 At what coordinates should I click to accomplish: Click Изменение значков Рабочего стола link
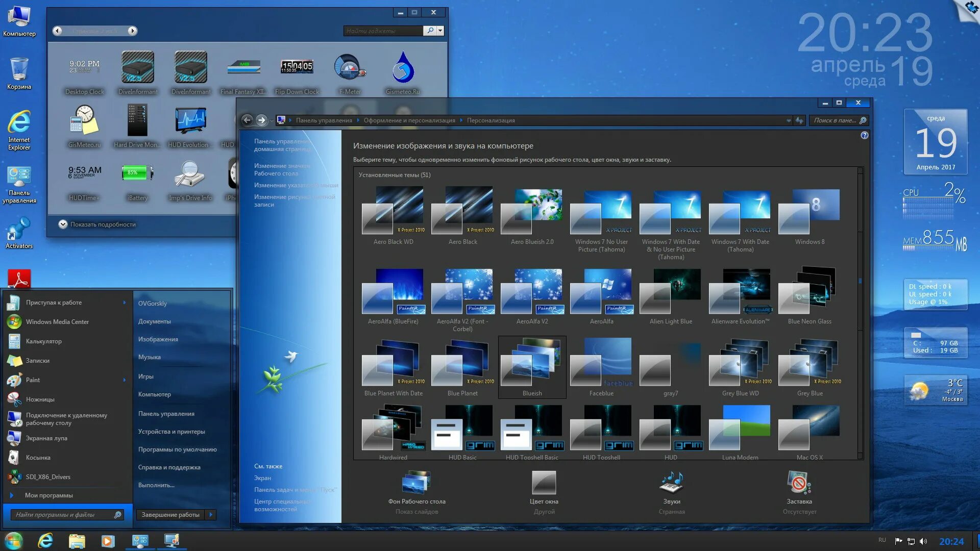pos(283,169)
